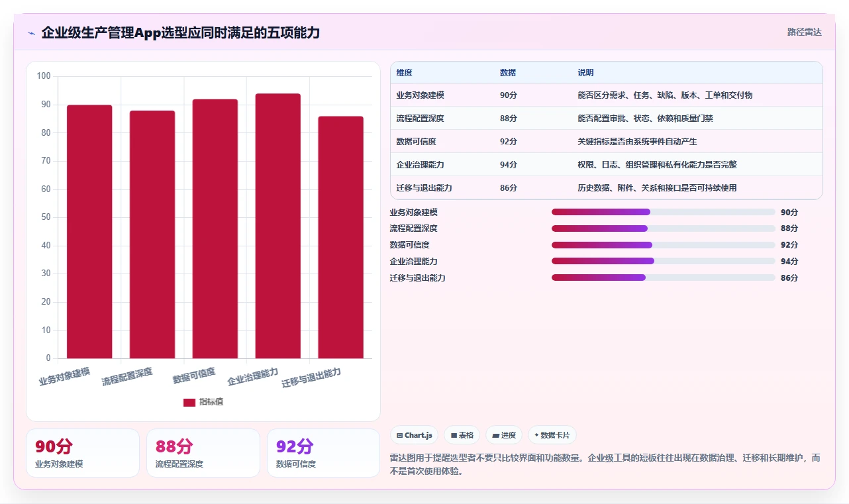The width and height of the screenshot is (849, 504).
Task: Click 关键指标是否由系统事件自动产生 description
Action: tap(637, 142)
